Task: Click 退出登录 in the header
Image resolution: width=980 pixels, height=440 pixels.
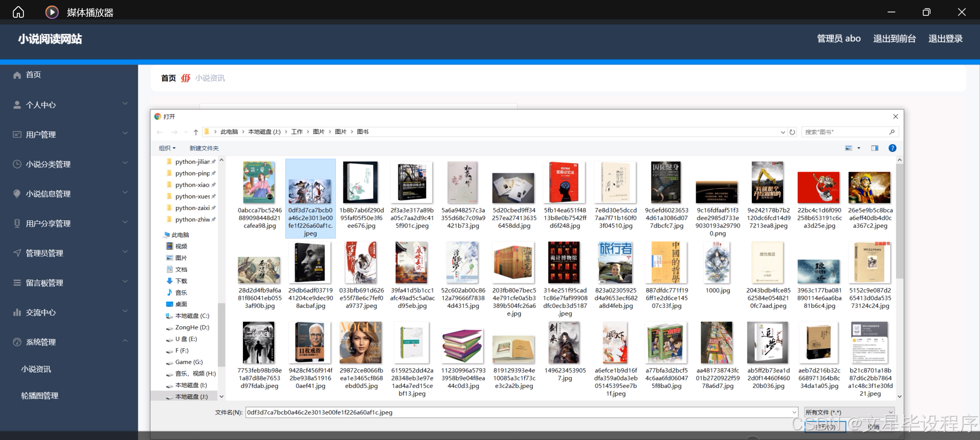Action: coord(945,39)
